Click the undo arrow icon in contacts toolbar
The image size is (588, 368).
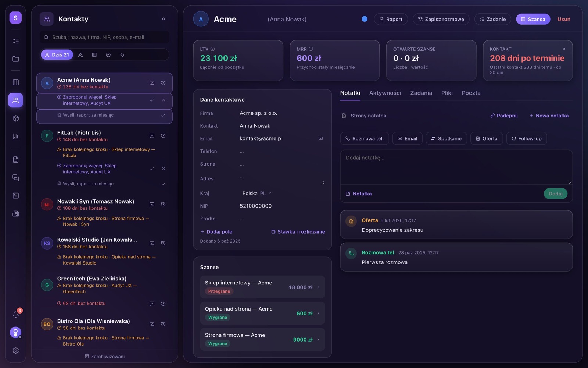tap(122, 55)
